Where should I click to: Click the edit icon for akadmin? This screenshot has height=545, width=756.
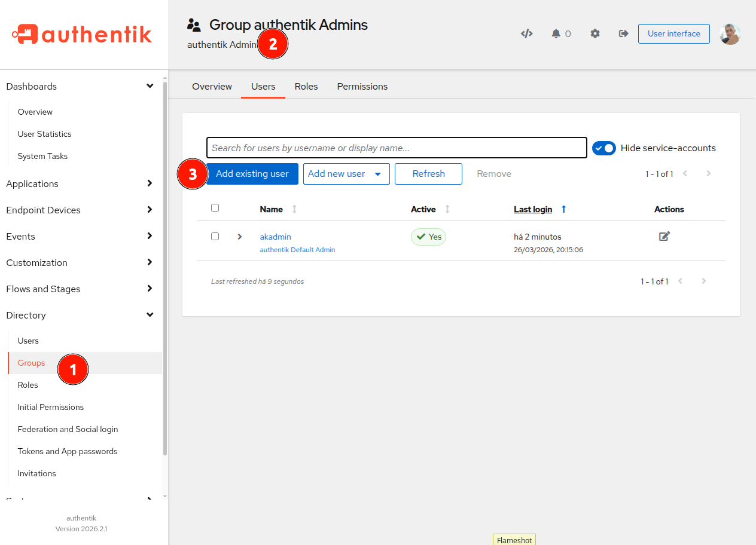pyautogui.click(x=664, y=236)
